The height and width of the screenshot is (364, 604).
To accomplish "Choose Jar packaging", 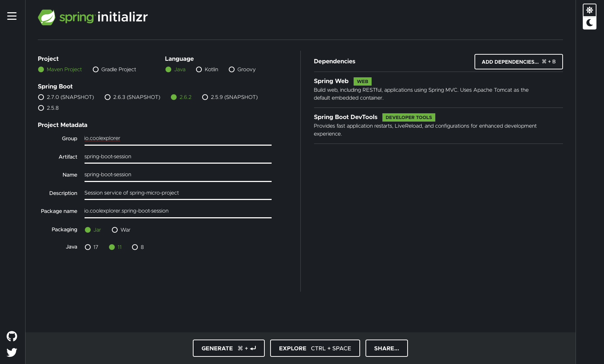I will coord(93,230).
